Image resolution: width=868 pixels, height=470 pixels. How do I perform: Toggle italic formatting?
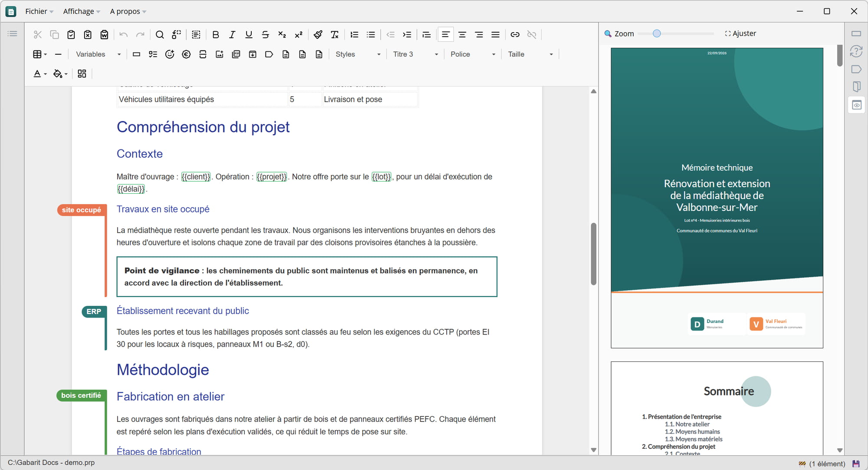pyautogui.click(x=232, y=35)
